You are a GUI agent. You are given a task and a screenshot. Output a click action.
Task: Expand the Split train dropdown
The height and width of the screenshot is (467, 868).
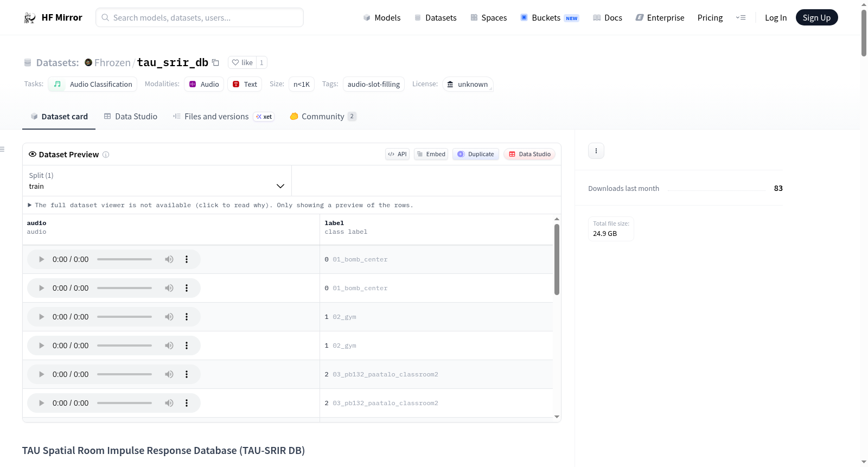[157, 181]
